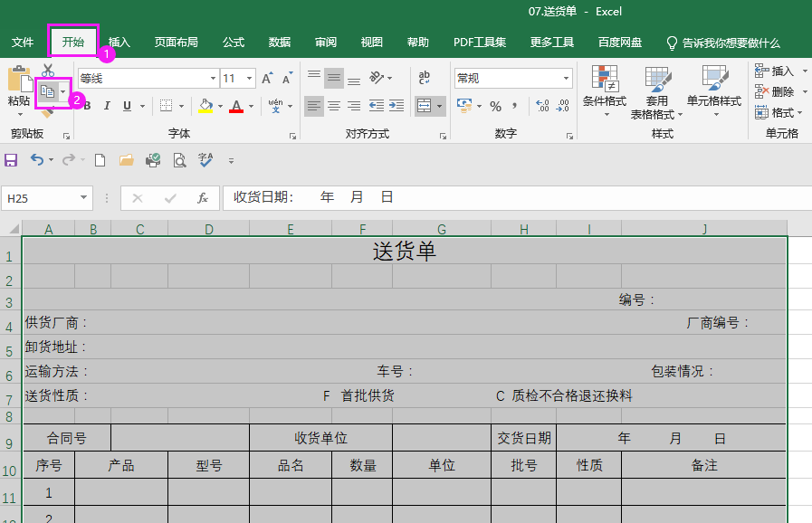
Task: Increase decimal places
Action: 541,105
